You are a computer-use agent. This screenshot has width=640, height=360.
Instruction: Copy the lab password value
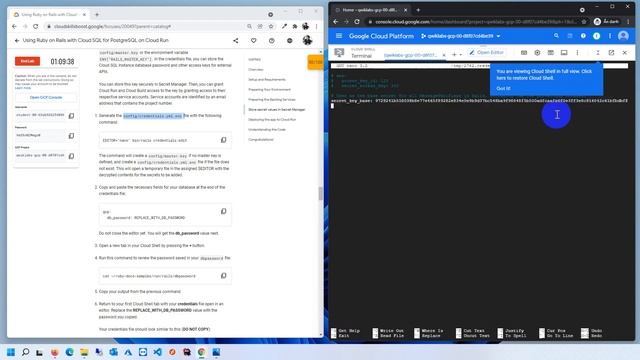[71, 136]
